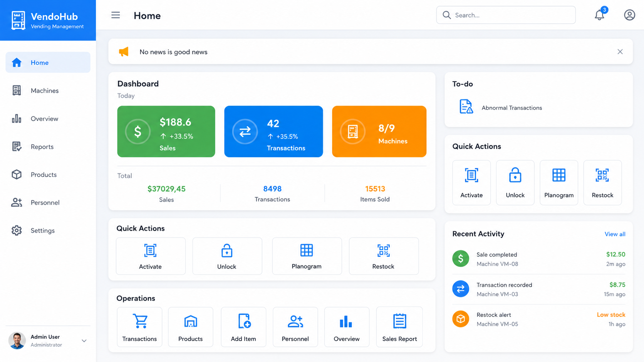Image resolution: width=644 pixels, height=362 pixels.
Task: Select Unlock in right-panel Quick Actions
Action: pyautogui.click(x=515, y=183)
